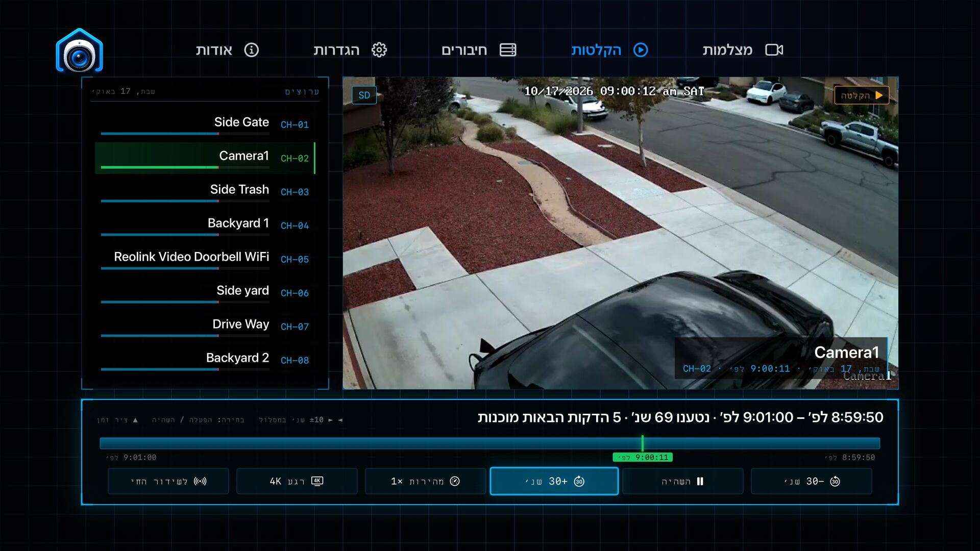The image size is (980, 551).
Task: Toggle SD quality badge on video
Action: tap(364, 95)
